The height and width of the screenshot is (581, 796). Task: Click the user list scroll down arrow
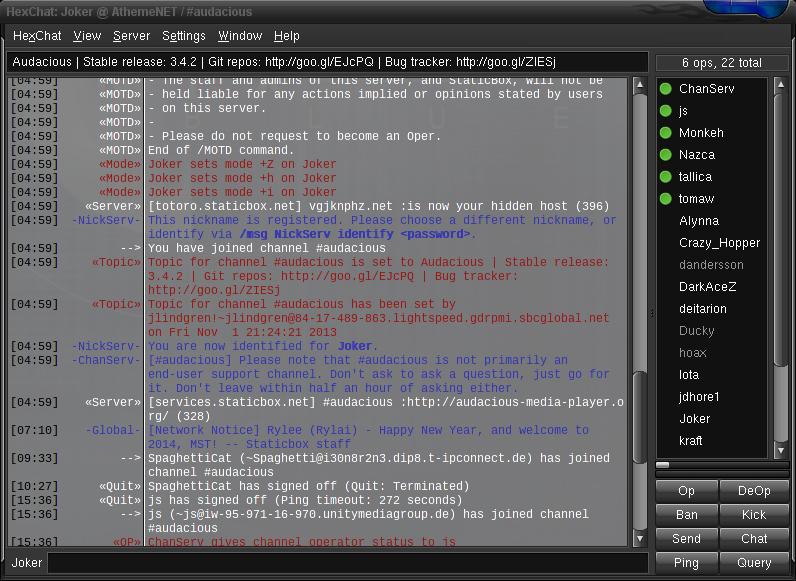coord(781,450)
